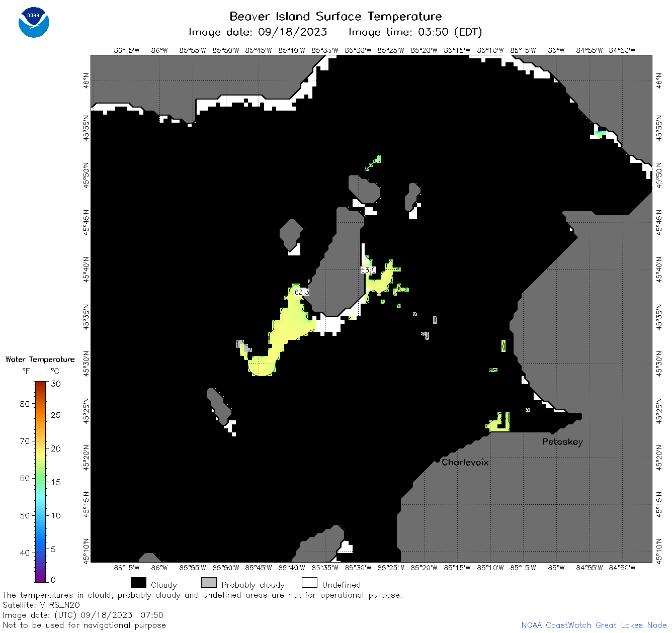
Task: Click the °F column header in legend
Action: coord(26,371)
